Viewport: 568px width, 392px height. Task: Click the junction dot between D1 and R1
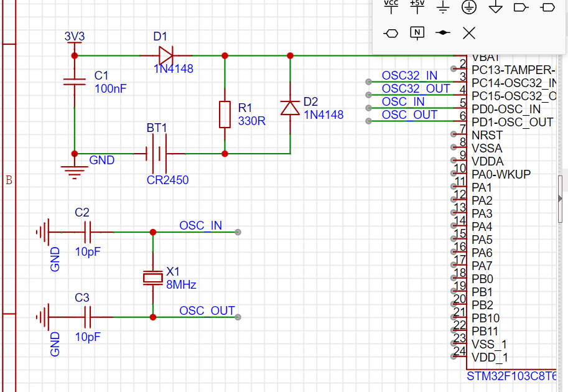225,55
